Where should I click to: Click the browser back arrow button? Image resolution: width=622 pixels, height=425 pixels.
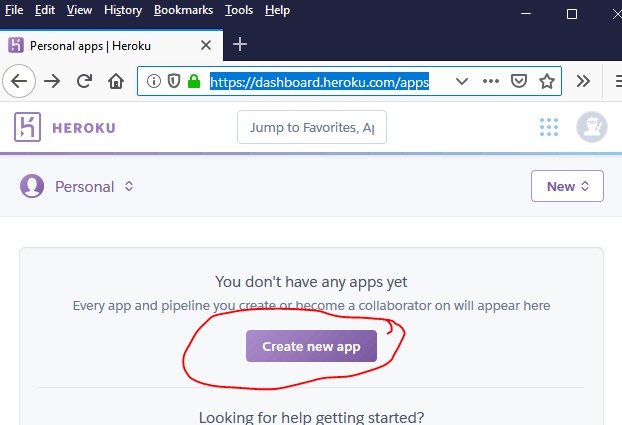point(19,81)
